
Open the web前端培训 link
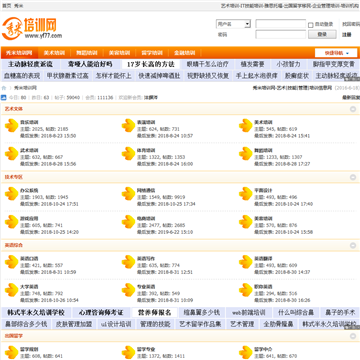249,313
